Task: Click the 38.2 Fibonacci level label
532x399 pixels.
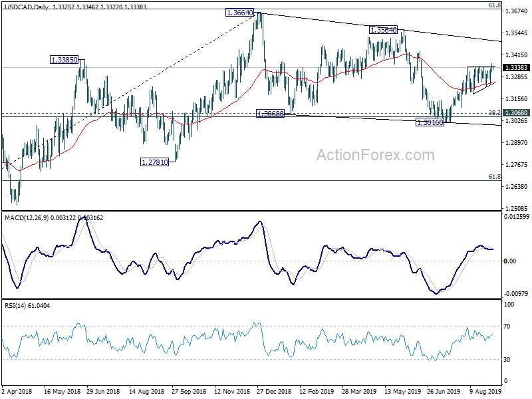Action: click(494, 113)
